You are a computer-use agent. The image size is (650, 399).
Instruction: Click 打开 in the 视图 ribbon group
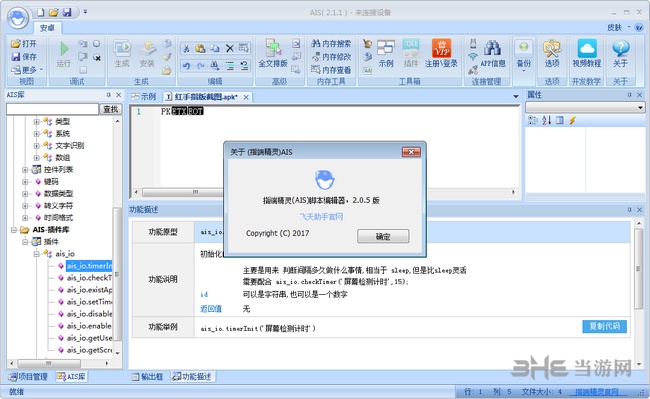tap(24, 44)
